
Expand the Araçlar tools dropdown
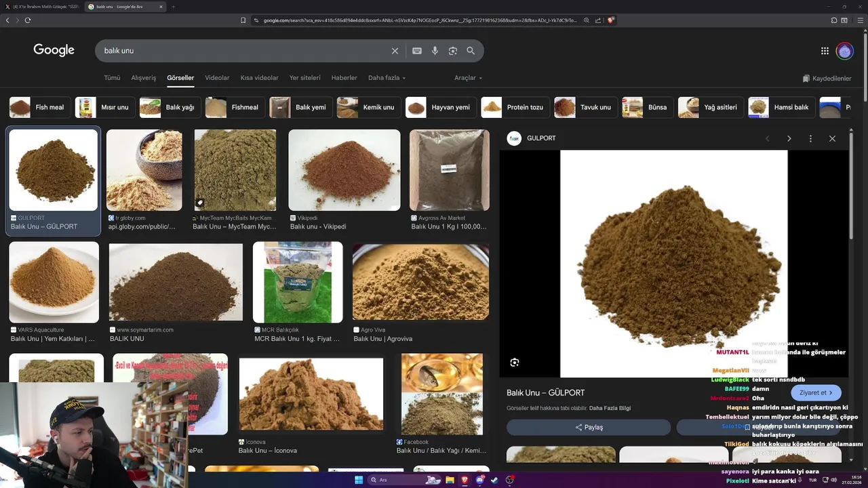pyautogui.click(x=468, y=78)
